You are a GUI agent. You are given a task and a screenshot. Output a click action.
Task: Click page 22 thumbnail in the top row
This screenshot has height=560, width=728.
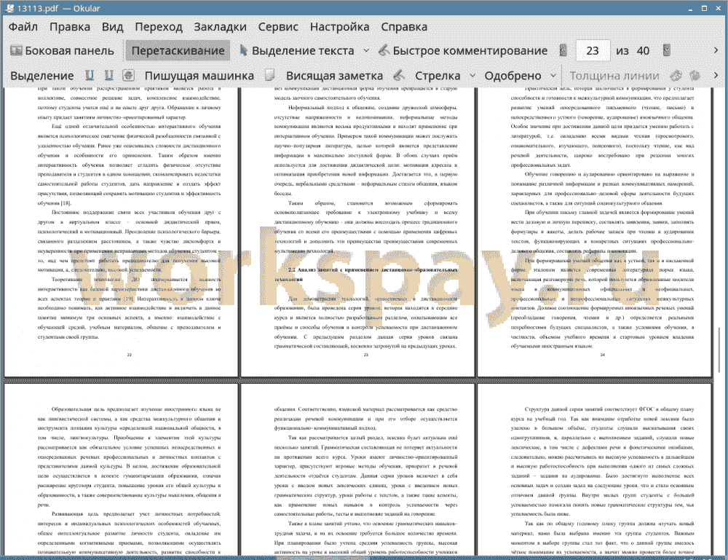121,232
